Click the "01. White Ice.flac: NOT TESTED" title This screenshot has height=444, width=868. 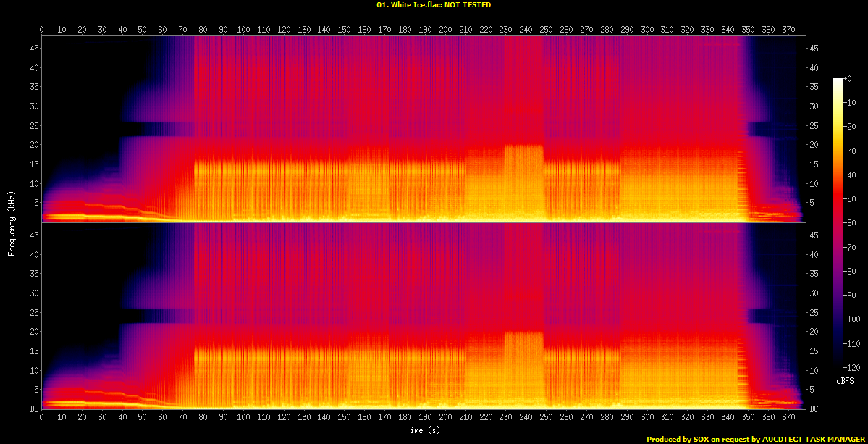(434, 5)
